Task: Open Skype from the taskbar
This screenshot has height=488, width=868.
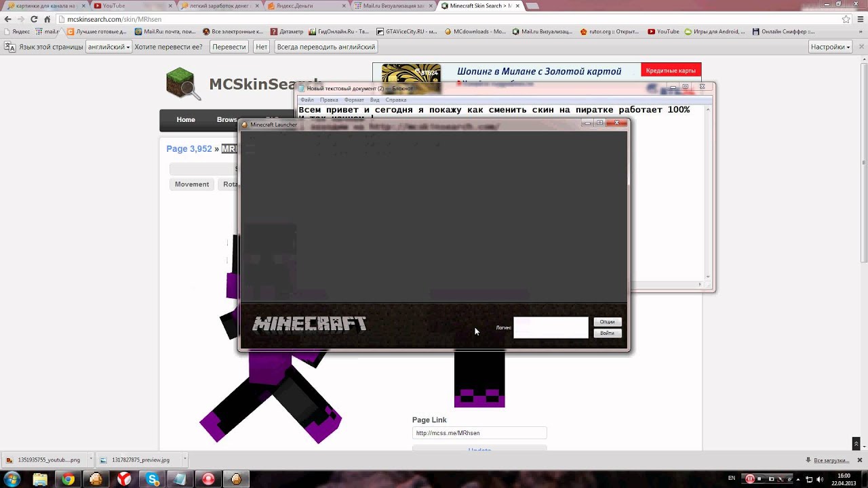Action: tap(153, 479)
